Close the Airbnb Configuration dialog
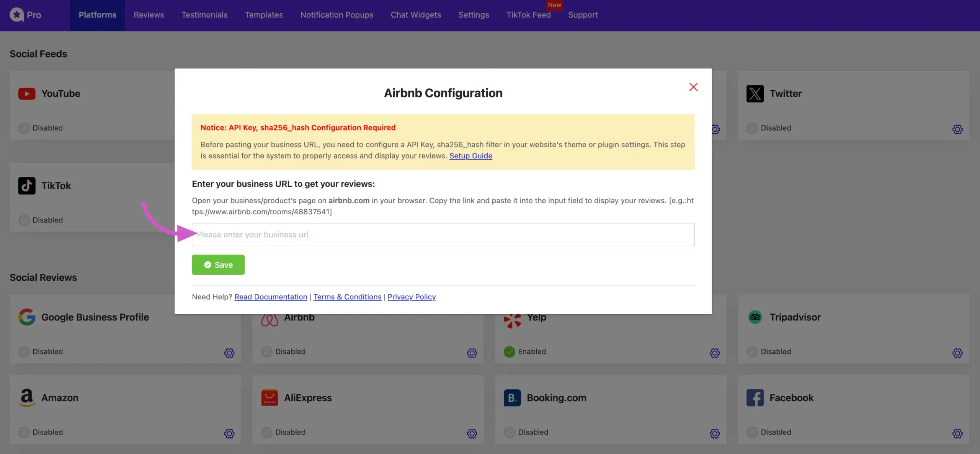 point(693,87)
